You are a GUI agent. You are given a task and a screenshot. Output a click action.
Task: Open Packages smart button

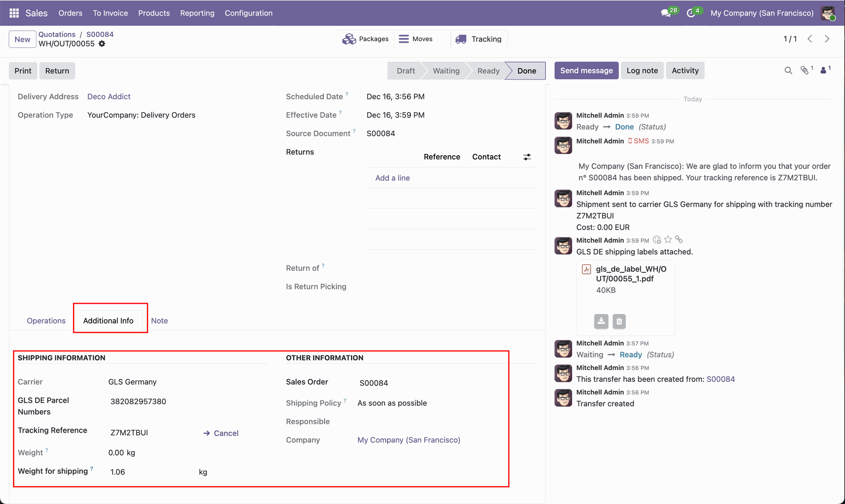[365, 39]
